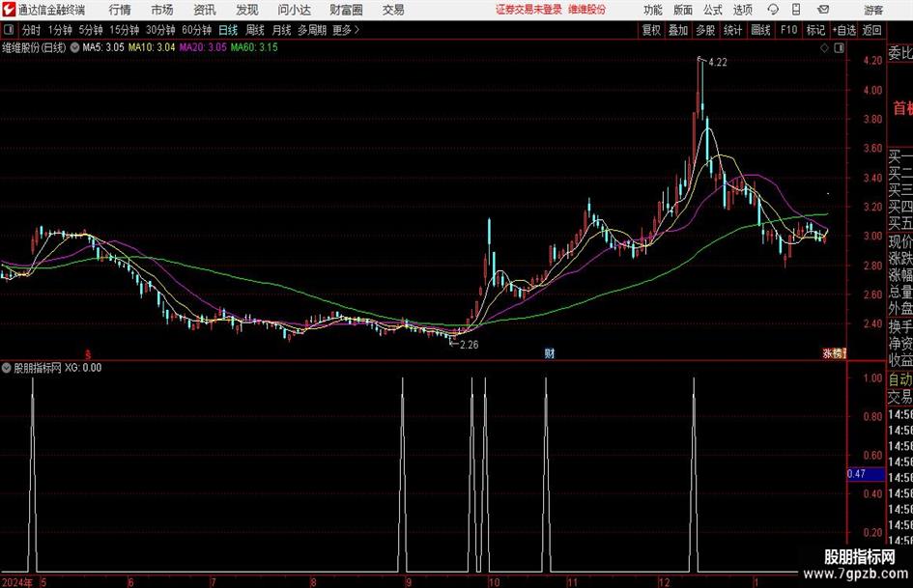Screen dimensions: 913x588
Task: Click the MA20: 3.05 value label
Action: pyautogui.click(x=203, y=47)
